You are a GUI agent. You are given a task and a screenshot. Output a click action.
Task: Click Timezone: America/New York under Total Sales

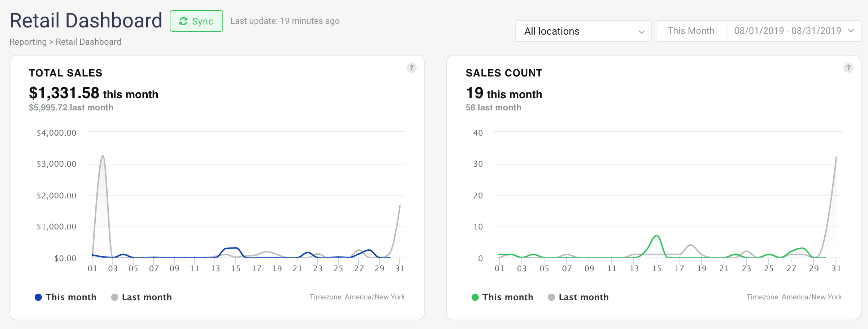pos(357,297)
